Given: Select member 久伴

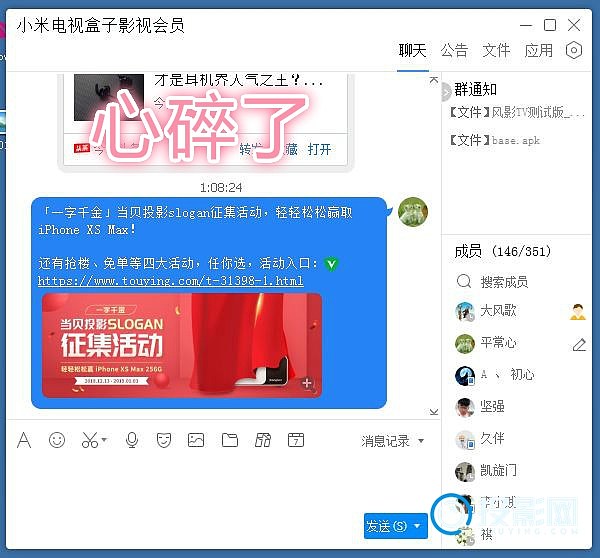Looking at the screenshot, I should tap(519, 439).
